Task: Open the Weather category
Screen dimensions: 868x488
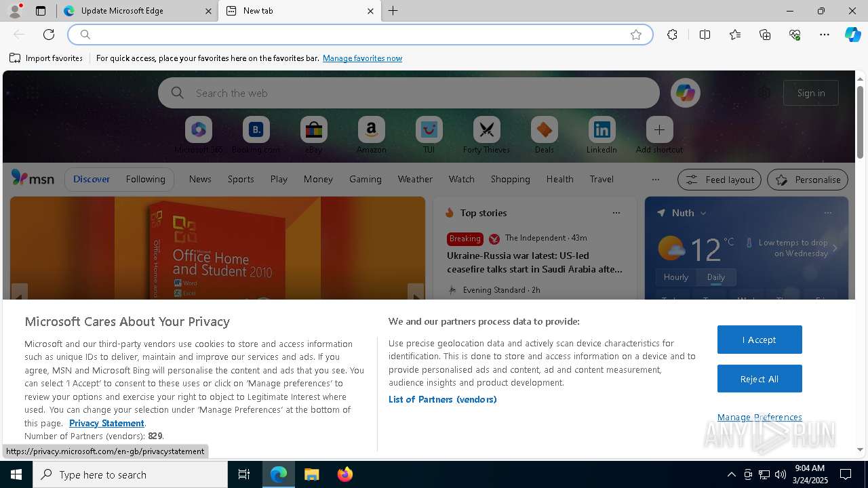Action: pos(415,179)
